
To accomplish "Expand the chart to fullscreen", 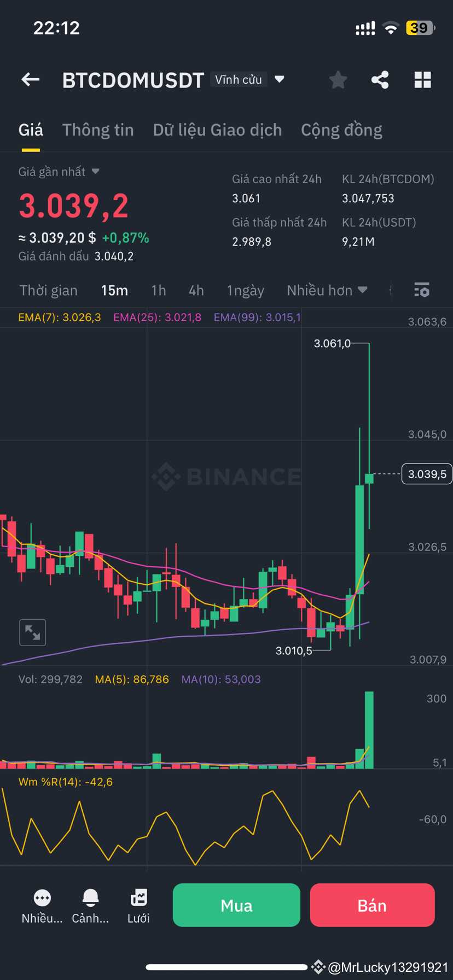I will click(32, 632).
